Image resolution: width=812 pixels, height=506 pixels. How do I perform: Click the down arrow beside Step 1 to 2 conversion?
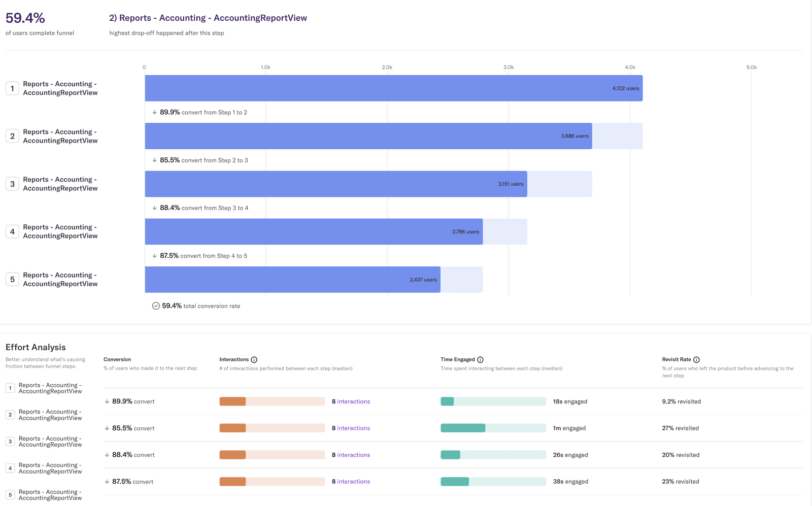coord(154,113)
